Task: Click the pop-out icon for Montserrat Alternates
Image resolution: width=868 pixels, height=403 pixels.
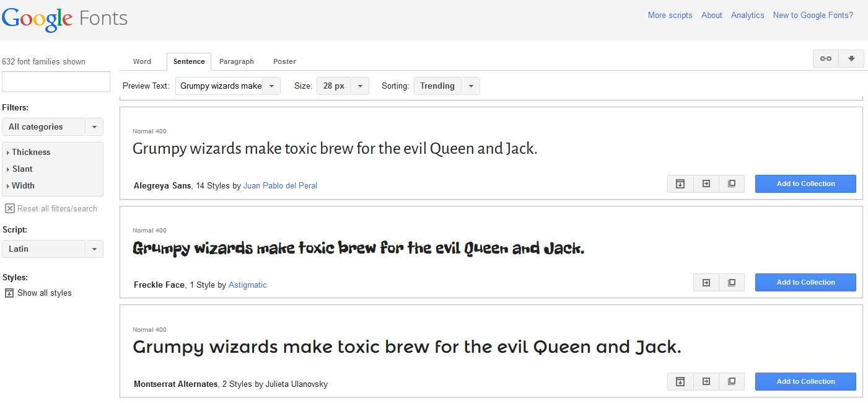Action: click(732, 381)
